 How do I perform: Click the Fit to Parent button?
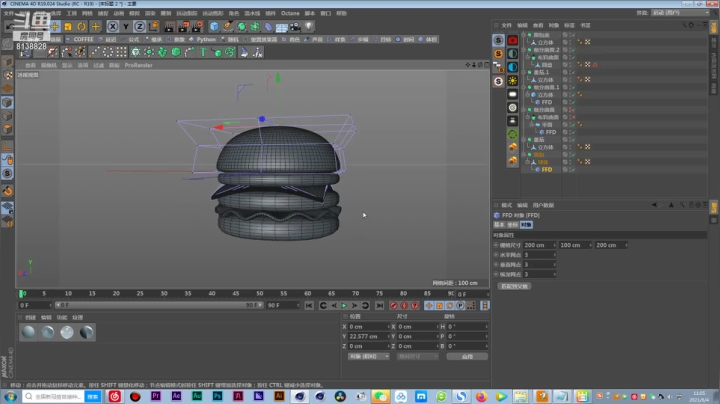[514, 286]
